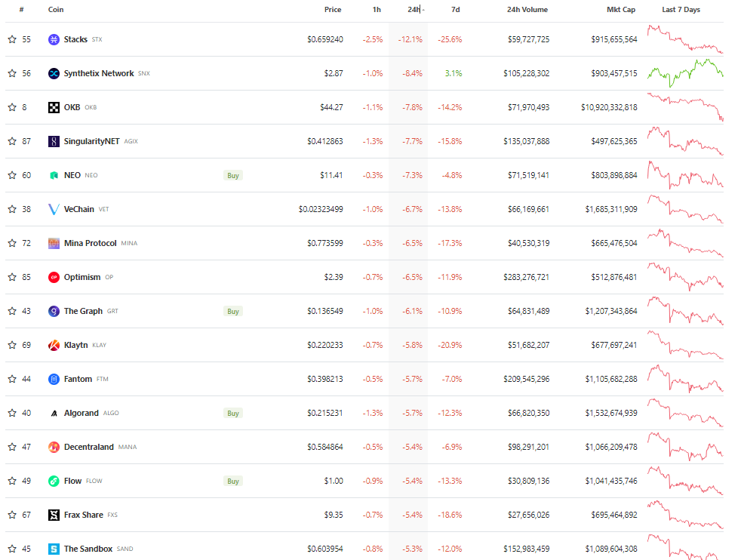Click the Mina Protocol logo
741x560 pixels.
[x=54, y=243]
